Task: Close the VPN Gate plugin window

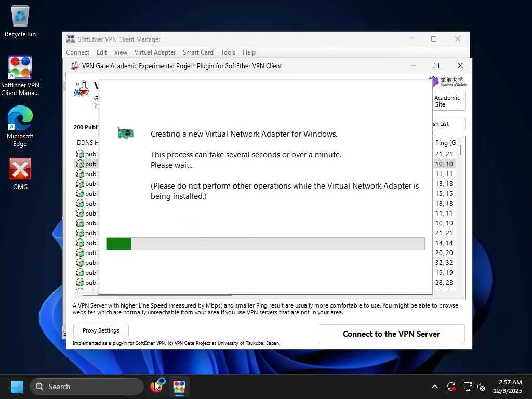Action: (460, 65)
